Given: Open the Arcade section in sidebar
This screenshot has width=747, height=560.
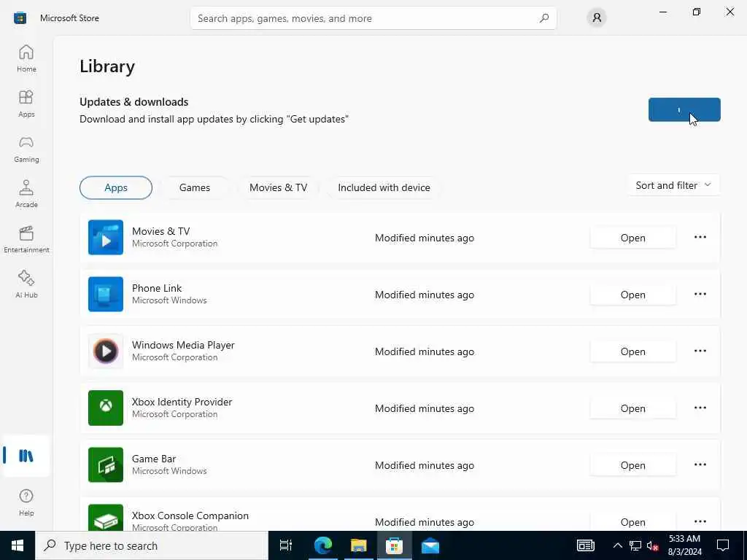Looking at the screenshot, I should pos(26,194).
